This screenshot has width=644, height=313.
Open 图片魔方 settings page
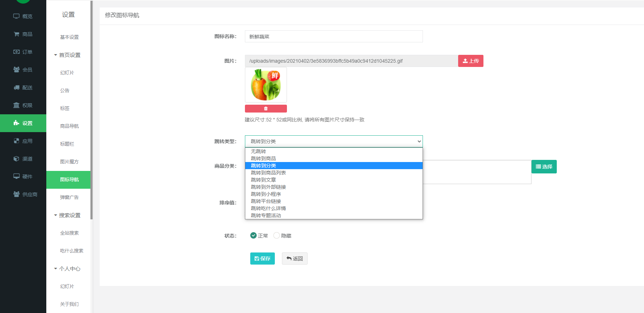(69, 162)
